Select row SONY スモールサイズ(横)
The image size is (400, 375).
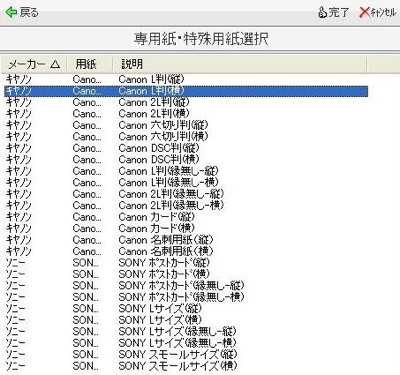[x=186, y=366]
